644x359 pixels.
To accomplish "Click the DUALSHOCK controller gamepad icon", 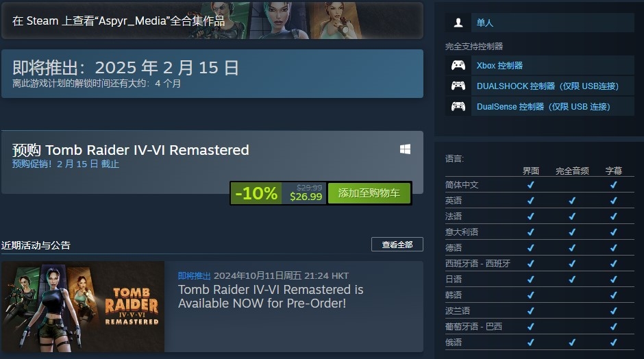I will pyautogui.click(x=458, y=86).
